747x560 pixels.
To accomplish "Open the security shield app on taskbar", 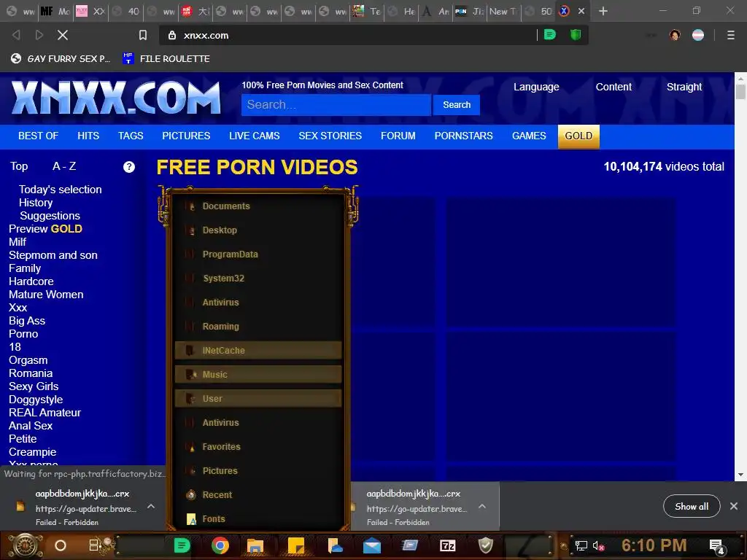I will coord(485,545).
